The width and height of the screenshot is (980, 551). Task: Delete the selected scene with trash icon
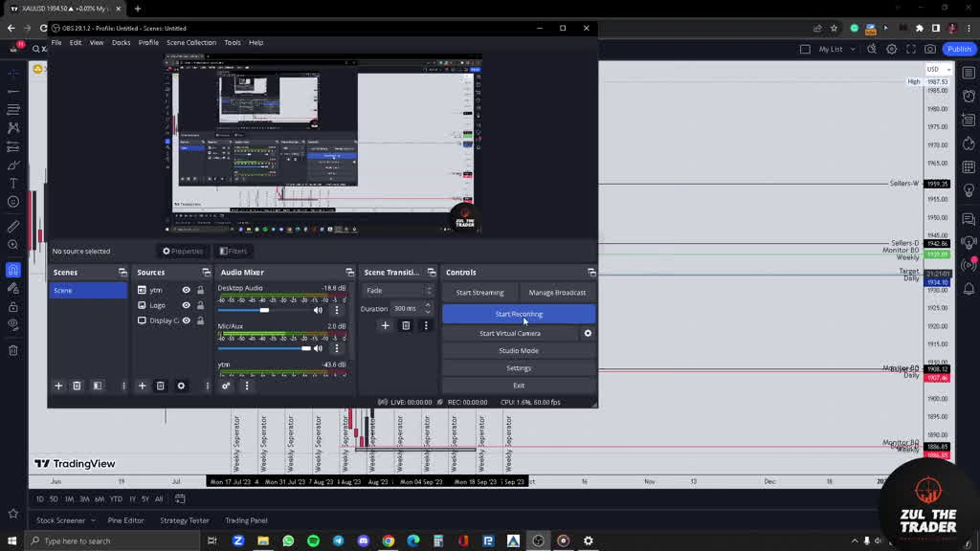coord(77,386)
